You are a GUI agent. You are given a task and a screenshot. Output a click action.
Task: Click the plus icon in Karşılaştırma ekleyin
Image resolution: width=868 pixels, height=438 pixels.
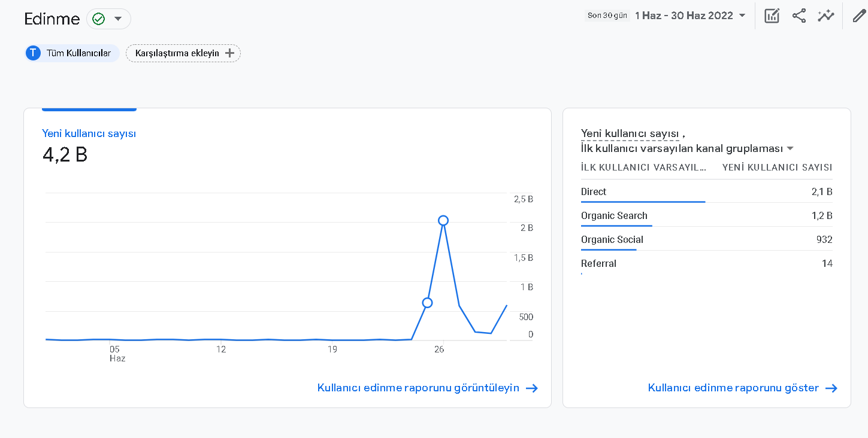point(229,53)
